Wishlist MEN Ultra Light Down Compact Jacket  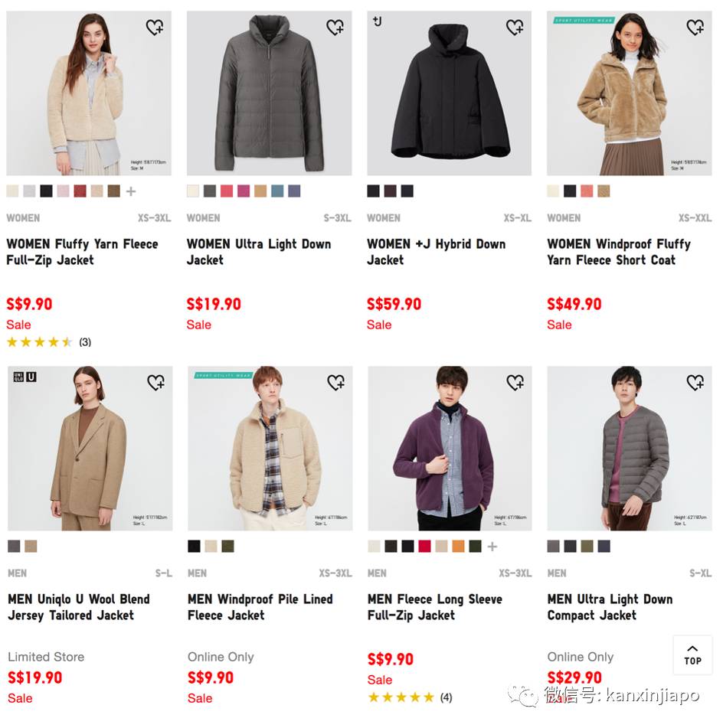pos(695,383)
